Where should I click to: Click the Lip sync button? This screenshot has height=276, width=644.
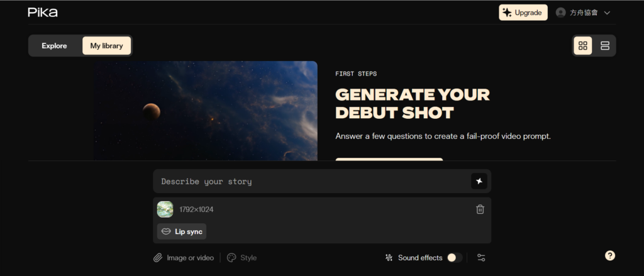click(182, 231)
